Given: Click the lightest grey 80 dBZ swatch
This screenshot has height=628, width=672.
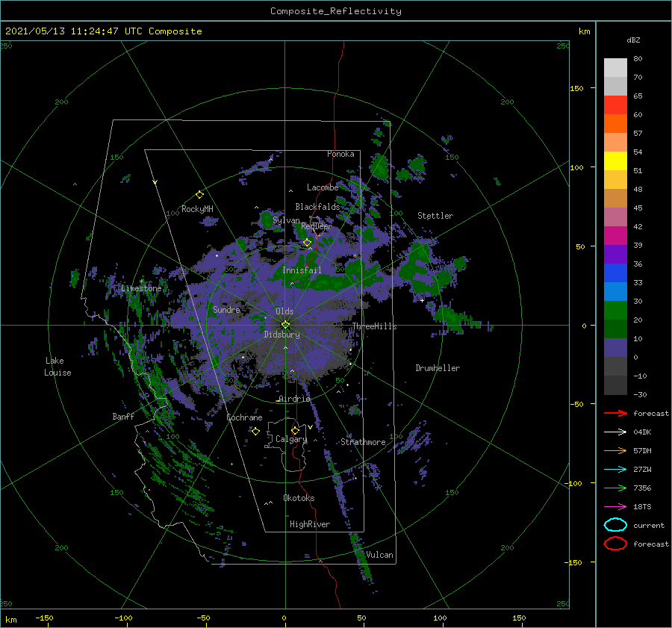Looking at the screenshot, I should tap(615, 67).
